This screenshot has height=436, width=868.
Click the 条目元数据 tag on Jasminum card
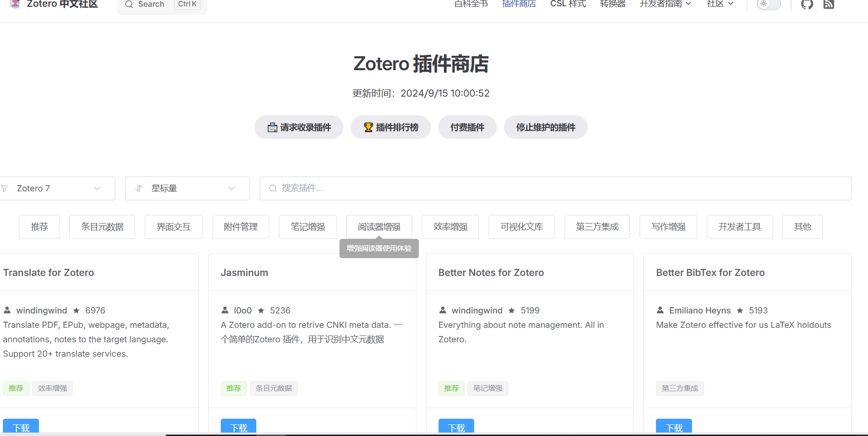pyautogui.click(x=274, y=388)
